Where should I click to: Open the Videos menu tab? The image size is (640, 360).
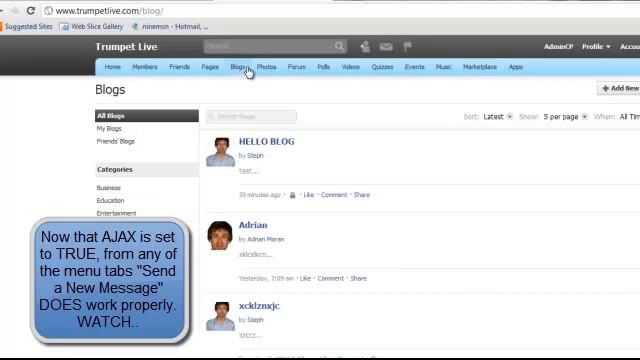(350, 67)
